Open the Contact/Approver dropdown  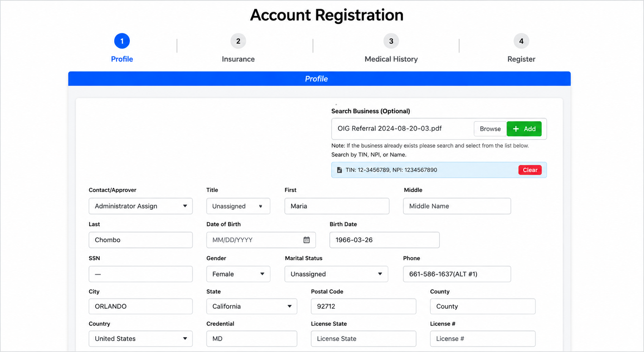click(x=140, y=206)
